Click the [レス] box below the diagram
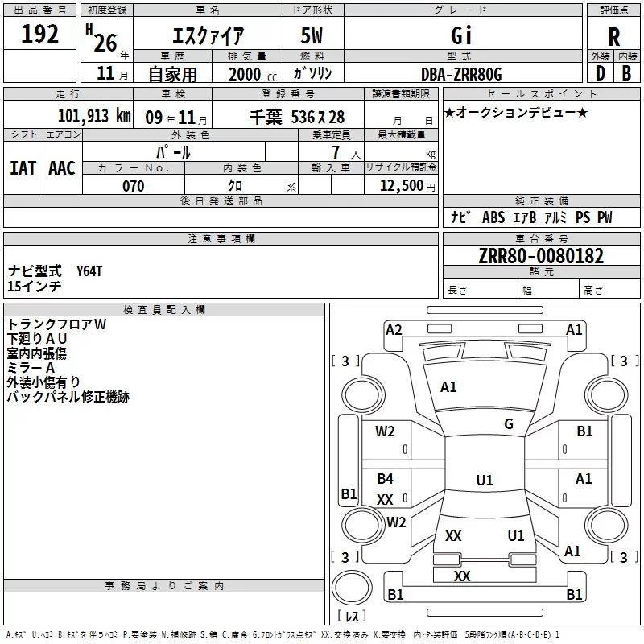The width and height of the screenshot is (644, 644). [351, 617]
